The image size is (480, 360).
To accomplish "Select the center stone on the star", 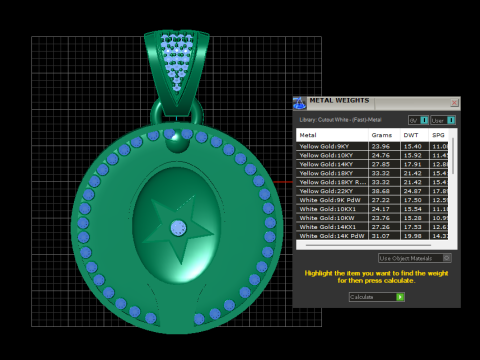I will tap(178, 228).
